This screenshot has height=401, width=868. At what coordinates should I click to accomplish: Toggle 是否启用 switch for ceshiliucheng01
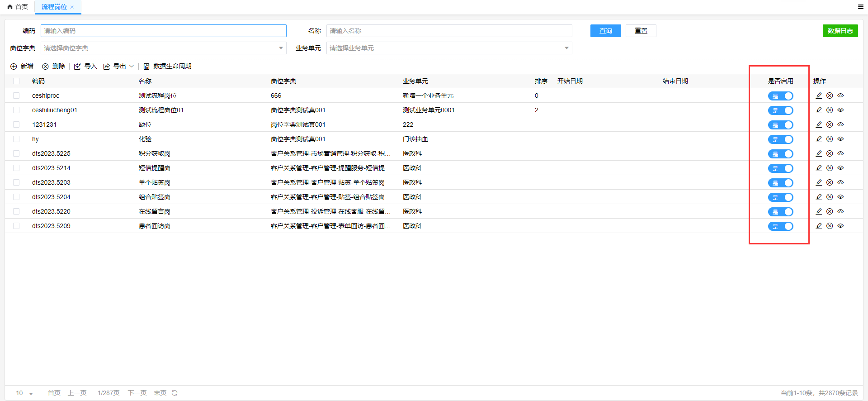pos(780,110)
